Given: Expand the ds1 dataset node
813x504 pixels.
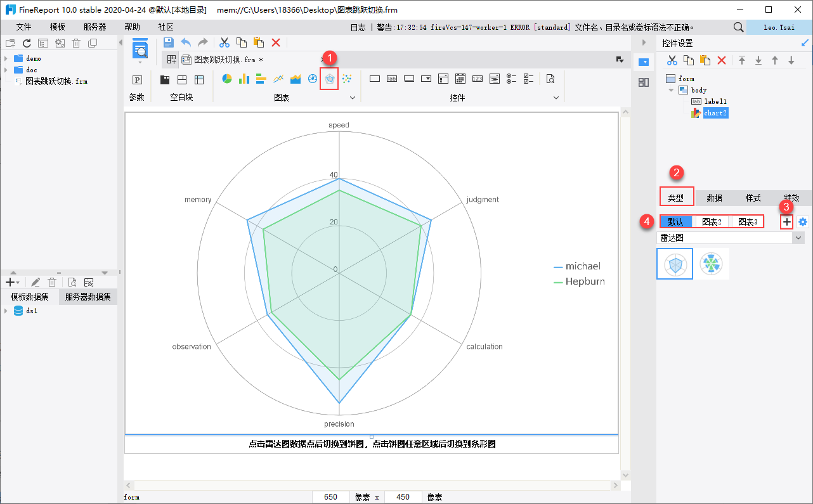Looking at the screenshot, I should tap(6, 311).
